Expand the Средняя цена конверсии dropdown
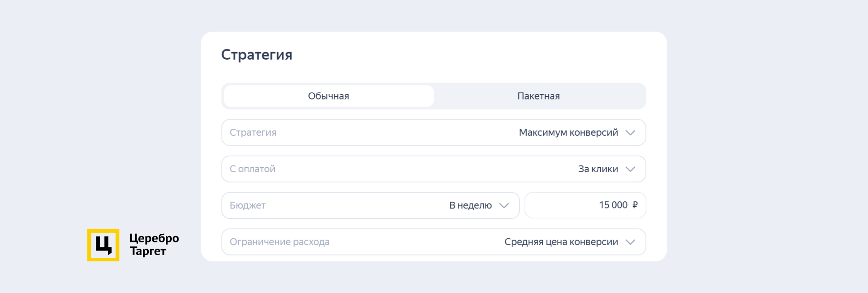The image size is (868, 293). (x=561, y=242)
